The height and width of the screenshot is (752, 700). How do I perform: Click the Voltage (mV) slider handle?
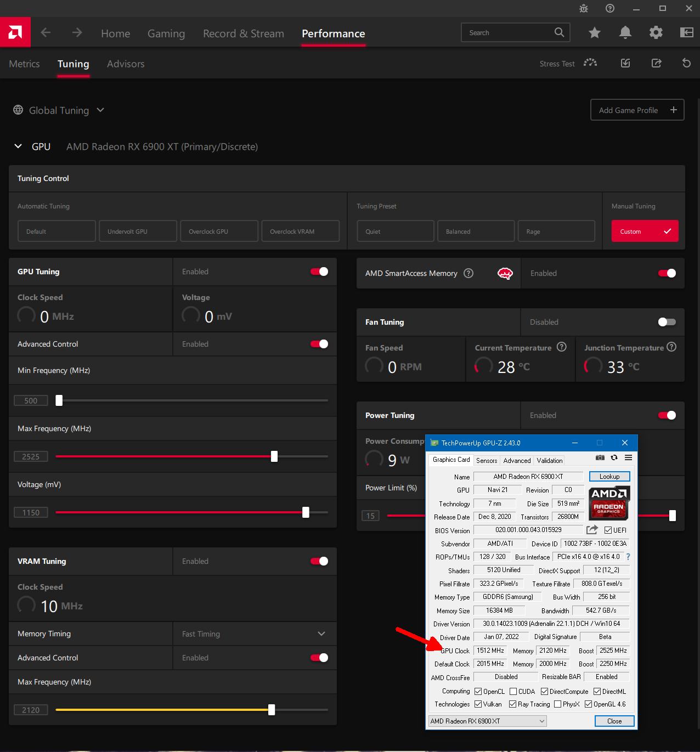click(x=306, y=512)
